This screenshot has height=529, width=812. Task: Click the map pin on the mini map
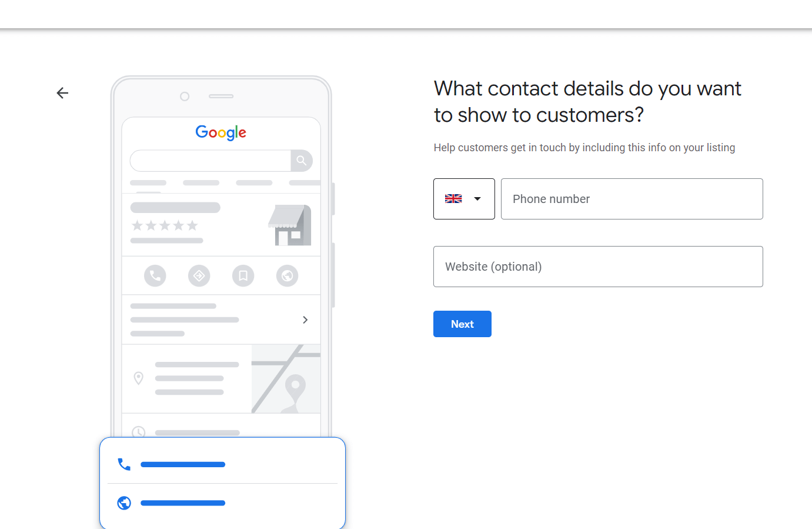point(295,387)
